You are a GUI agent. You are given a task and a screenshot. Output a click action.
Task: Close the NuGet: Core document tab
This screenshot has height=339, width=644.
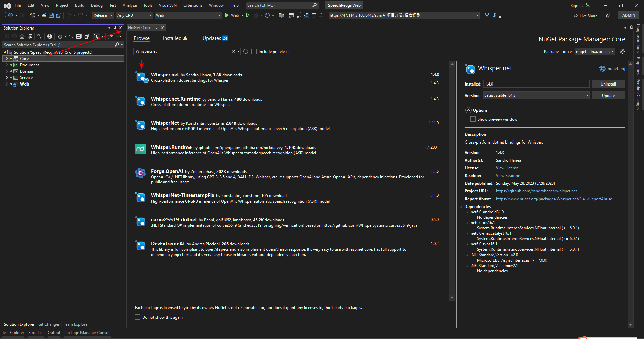[x=162, y=28]
